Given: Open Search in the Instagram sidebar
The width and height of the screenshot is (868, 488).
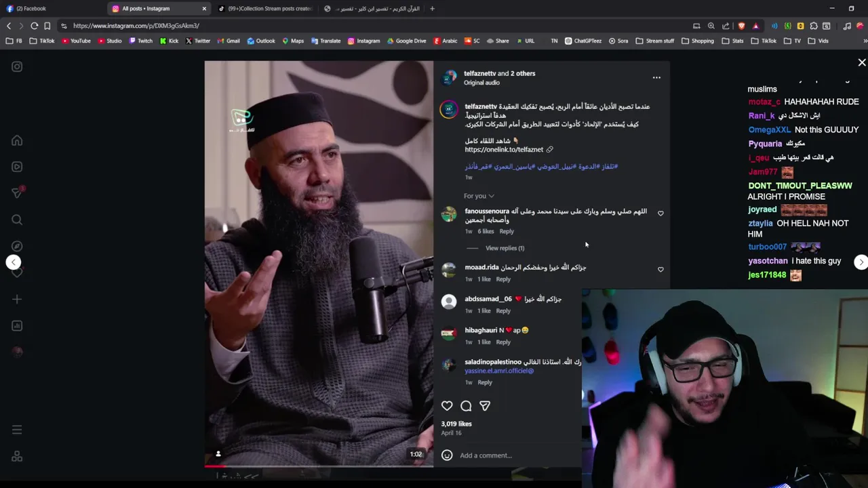Looking at the screenshot, I should (17, 220).
